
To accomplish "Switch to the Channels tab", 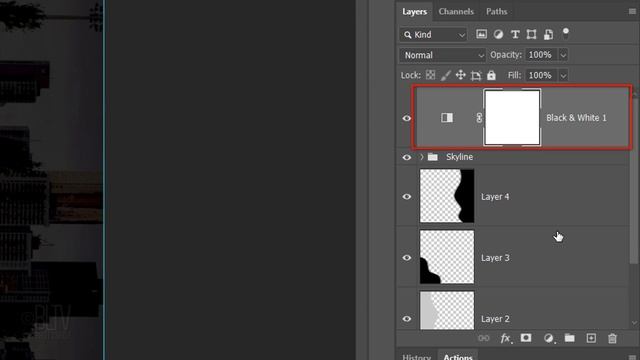I will [456, 11].
